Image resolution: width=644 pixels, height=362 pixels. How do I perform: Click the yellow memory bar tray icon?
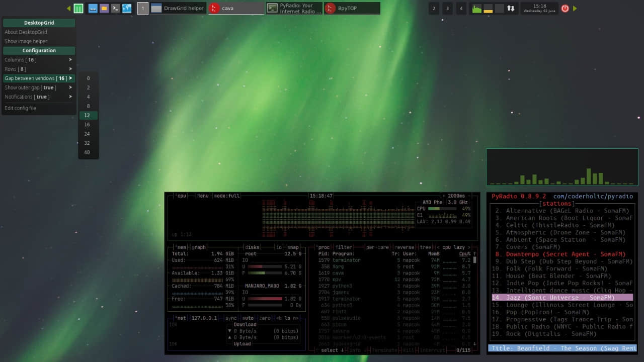[x=488, y=8]
